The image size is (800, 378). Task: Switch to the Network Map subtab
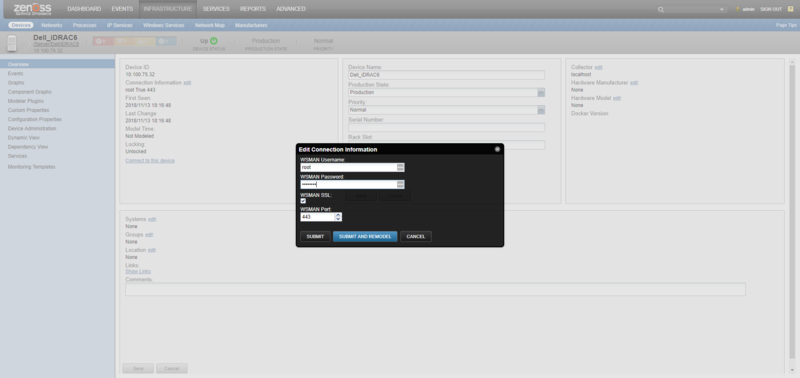[210, 25]
